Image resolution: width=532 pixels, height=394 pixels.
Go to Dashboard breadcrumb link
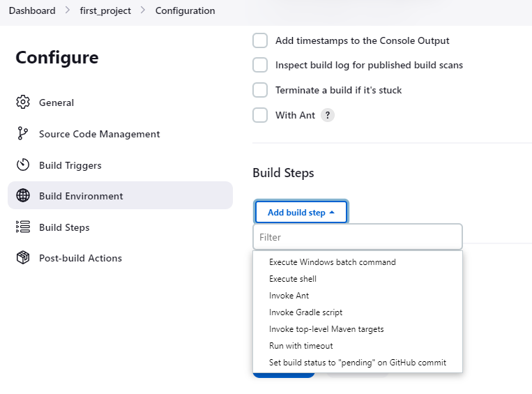32,11
